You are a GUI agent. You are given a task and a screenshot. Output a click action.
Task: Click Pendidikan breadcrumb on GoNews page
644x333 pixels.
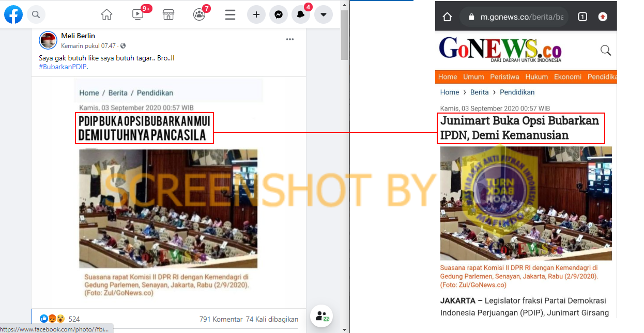517,92
